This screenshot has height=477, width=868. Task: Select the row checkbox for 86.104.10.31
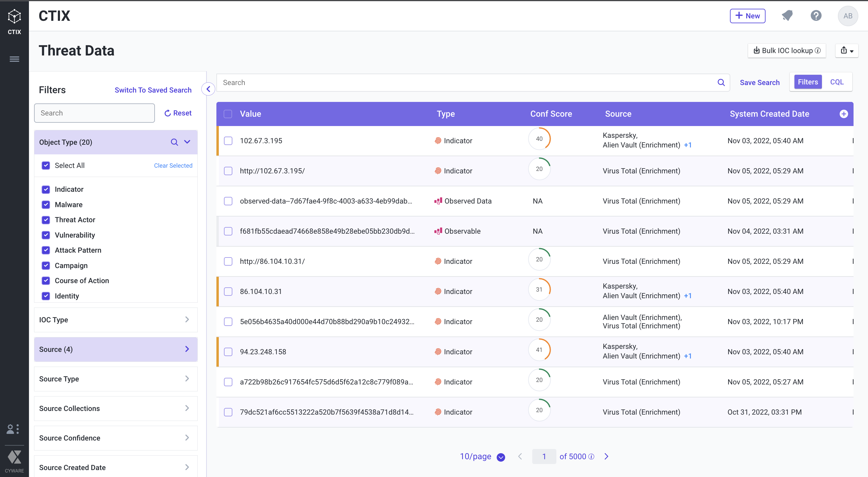228,292
